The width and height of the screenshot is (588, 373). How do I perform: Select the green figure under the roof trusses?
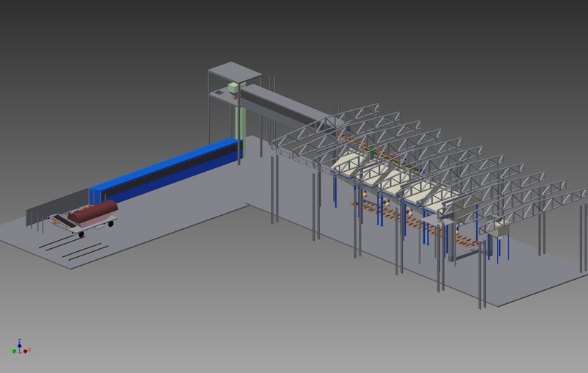(x=373, y=152)
